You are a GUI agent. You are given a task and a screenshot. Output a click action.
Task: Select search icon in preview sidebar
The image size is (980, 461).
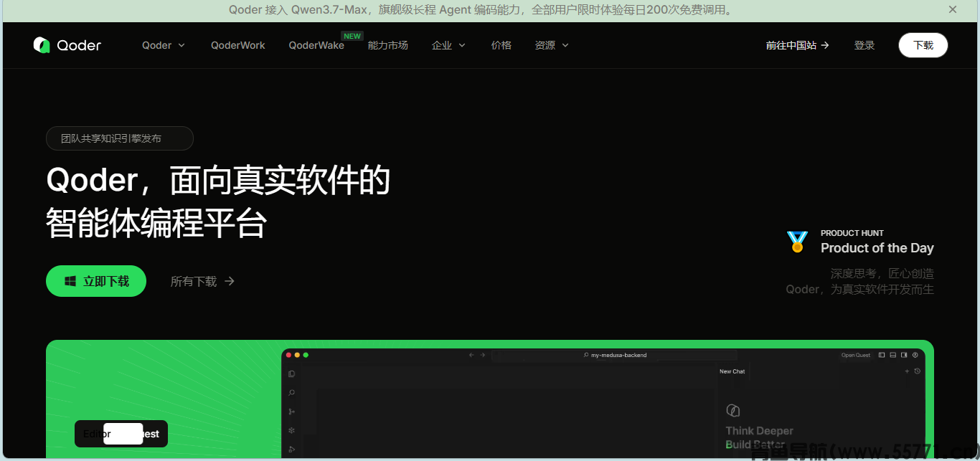tap(291, 393)
